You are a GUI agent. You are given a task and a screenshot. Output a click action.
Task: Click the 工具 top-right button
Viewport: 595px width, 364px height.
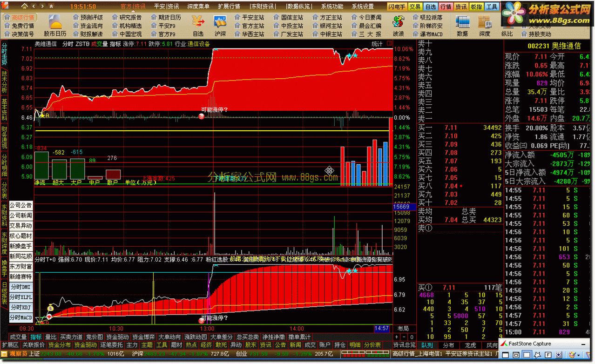[x=492, y=7]
